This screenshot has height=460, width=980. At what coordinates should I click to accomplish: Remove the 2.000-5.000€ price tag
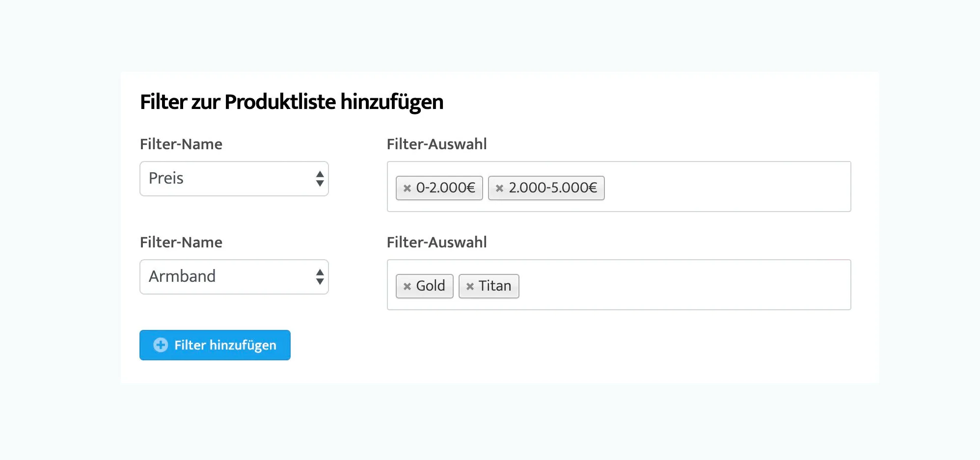pyautogui.click(x=499, y=188)
